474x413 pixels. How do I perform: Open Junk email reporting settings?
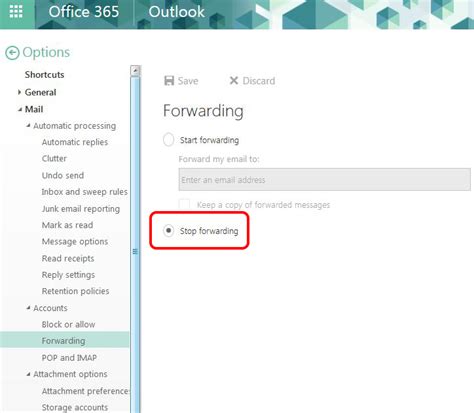(x=81, y=209)
